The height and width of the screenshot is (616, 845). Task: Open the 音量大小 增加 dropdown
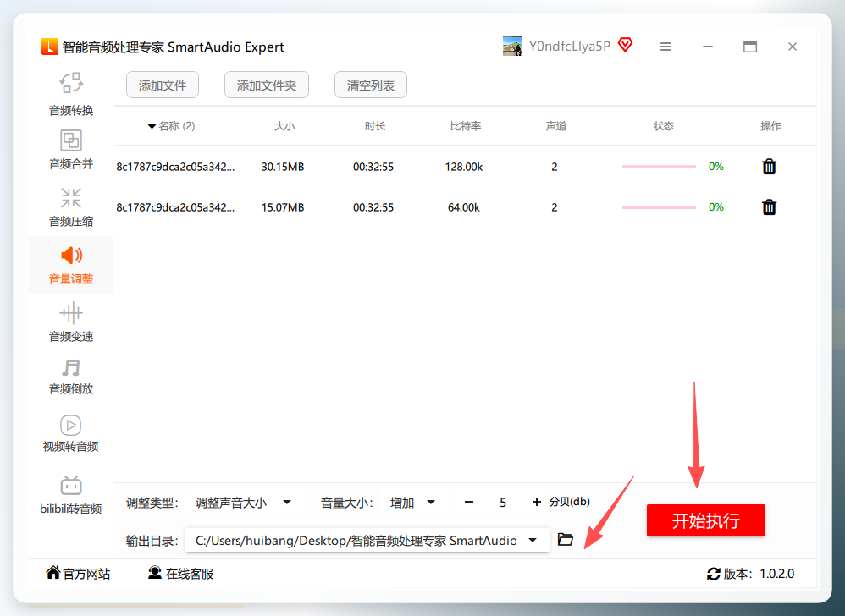click(413, 503)
